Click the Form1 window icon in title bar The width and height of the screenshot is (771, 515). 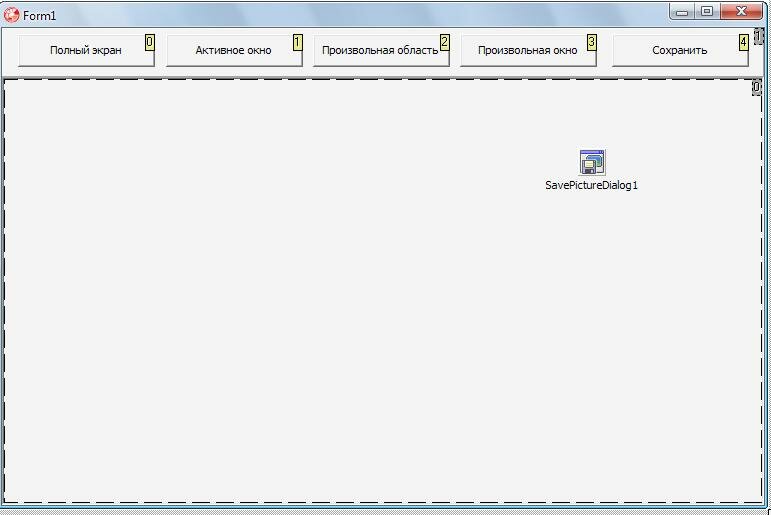12,15
